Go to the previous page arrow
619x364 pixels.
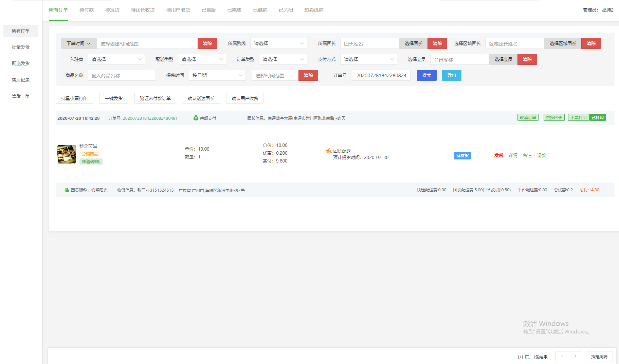coord(562,356)
